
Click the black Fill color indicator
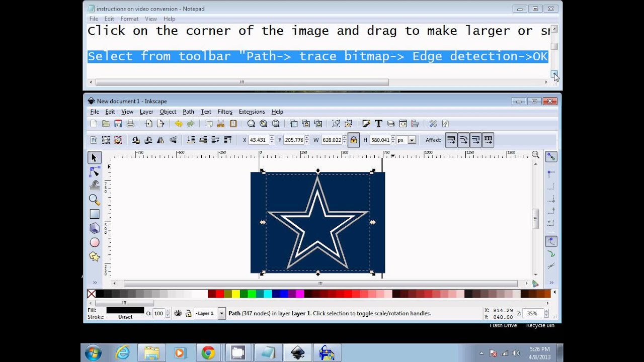[125, 310]
